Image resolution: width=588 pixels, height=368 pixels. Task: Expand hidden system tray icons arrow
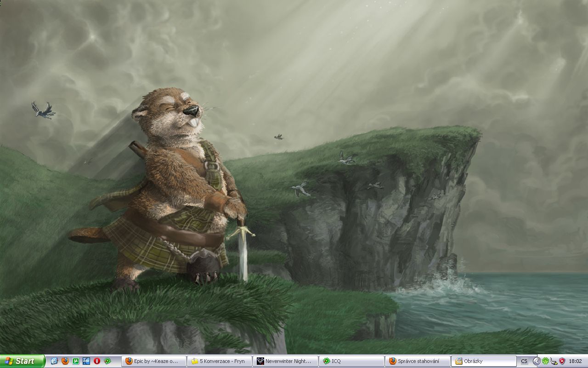click(536, 361)
